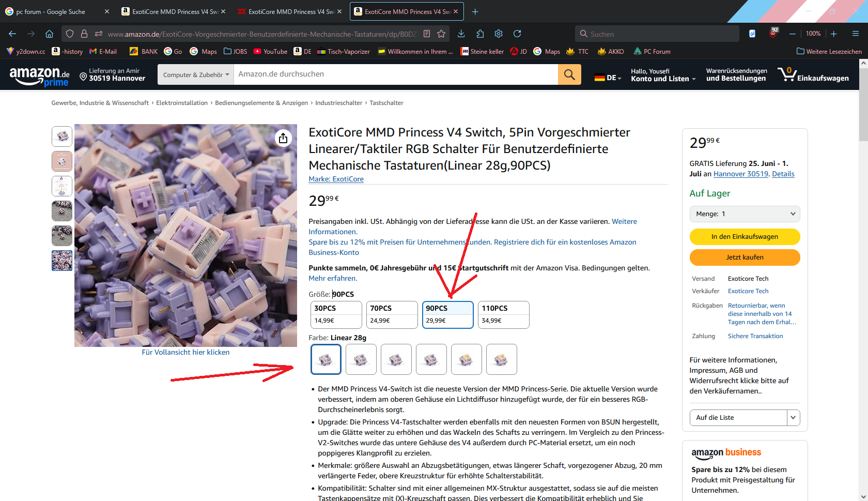Click the Sichere Transaktion link
This screenshot has width=868, height=501.
[x=755, y=336]
